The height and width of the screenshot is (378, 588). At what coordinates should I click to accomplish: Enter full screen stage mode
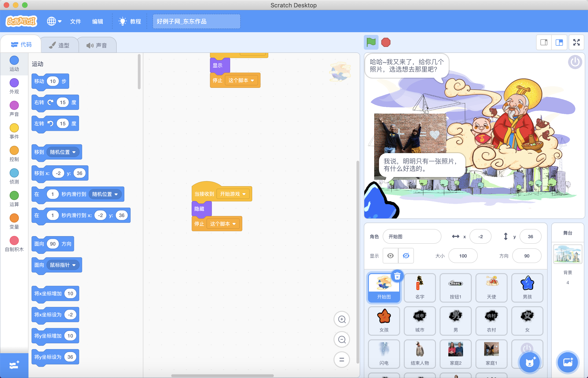[x=577, y=43]
